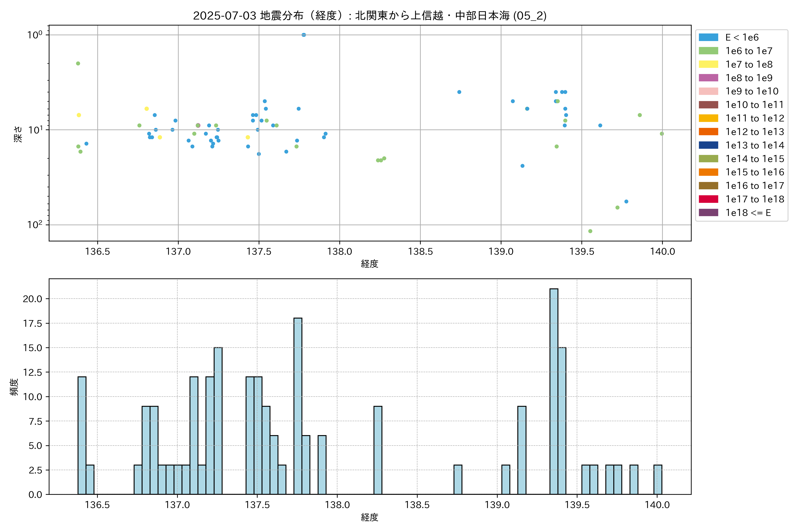Click the pink 1e9 to 1e10 swatch
Screen dimensions: 798x532
(708, 91)
